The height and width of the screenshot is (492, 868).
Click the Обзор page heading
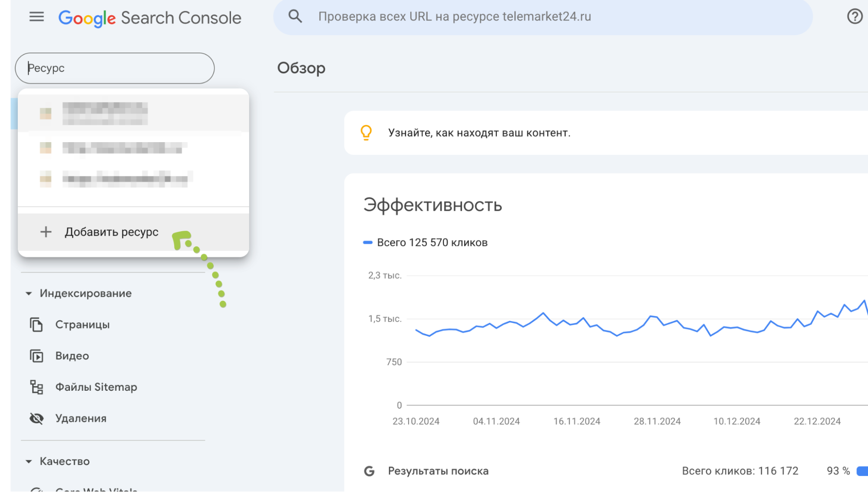(301, 68)
